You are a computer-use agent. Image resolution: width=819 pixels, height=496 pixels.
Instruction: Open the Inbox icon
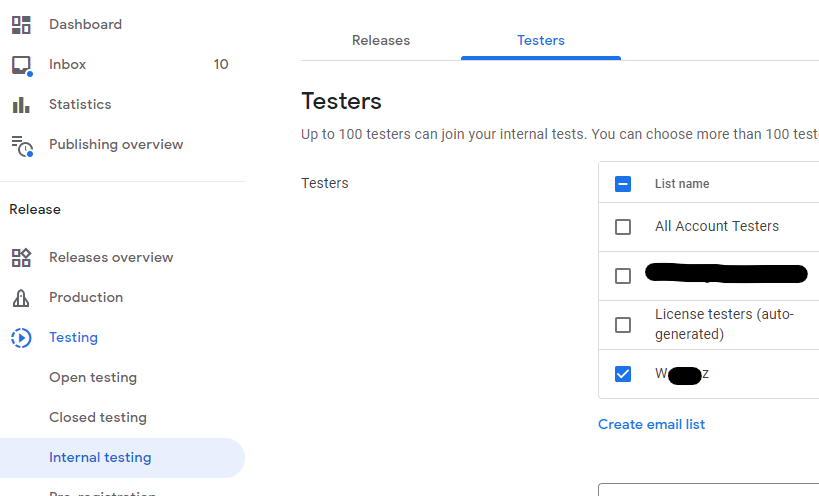pyautogui.click(x=21, y=65)
